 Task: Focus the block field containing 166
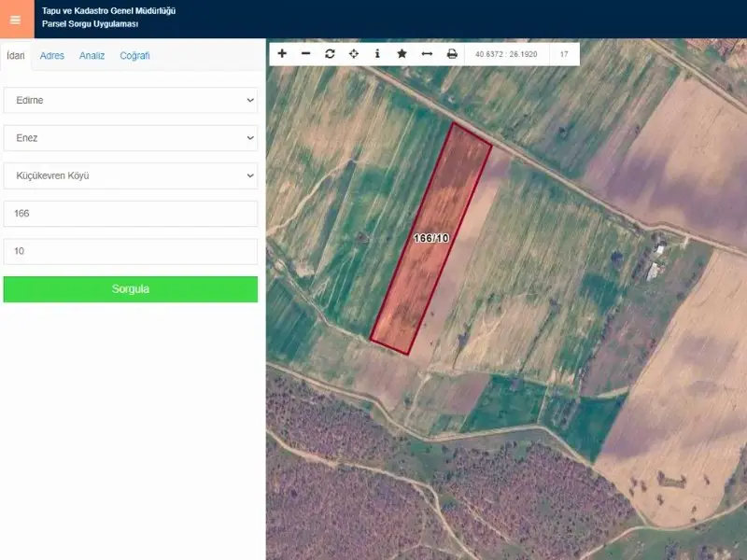click(131, 214)
